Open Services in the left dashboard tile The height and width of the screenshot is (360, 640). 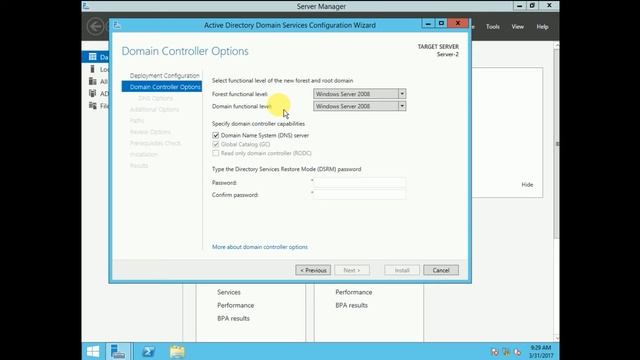point(229,292)
